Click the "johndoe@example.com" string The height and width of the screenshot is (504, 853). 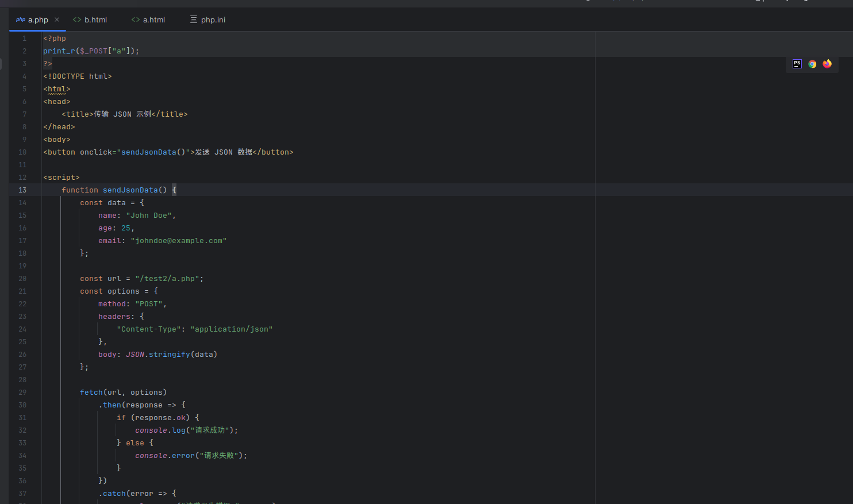[179, 241]
